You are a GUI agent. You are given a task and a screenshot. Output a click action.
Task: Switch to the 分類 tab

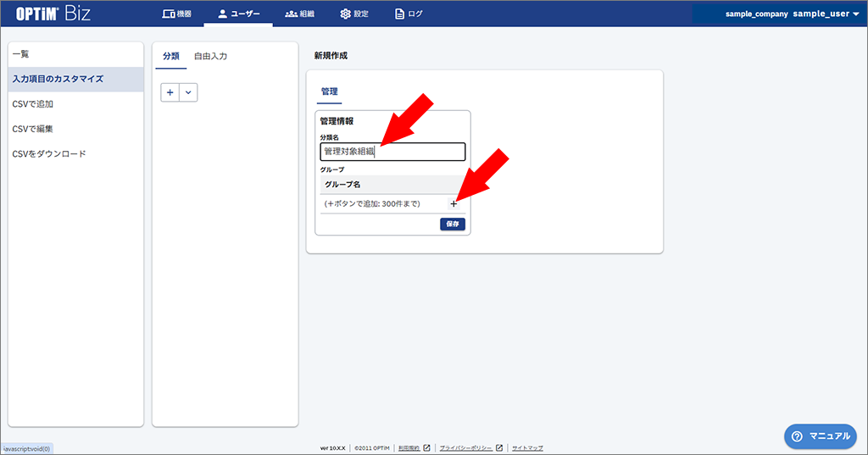[x=170, y=57]
